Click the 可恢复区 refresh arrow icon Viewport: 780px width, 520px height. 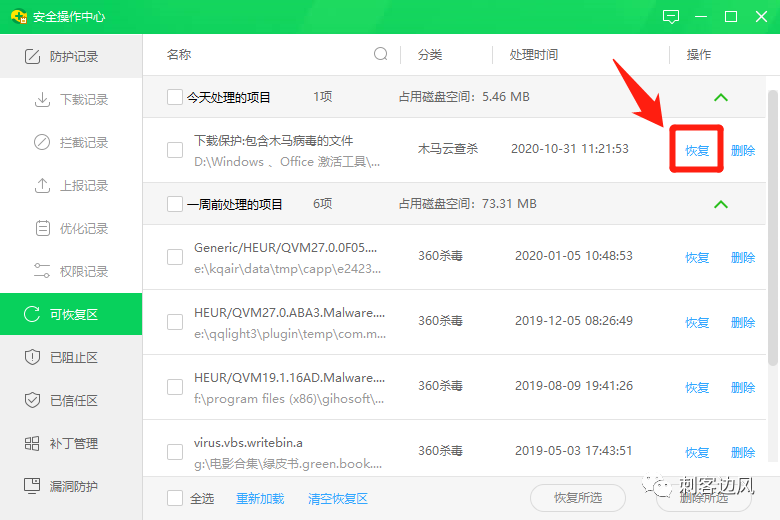(32, 314)
